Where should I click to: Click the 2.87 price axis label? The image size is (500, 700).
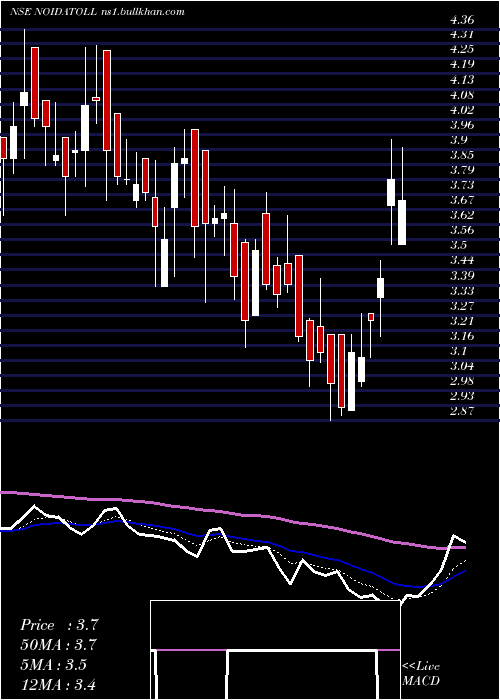click(x=462, y=411)
